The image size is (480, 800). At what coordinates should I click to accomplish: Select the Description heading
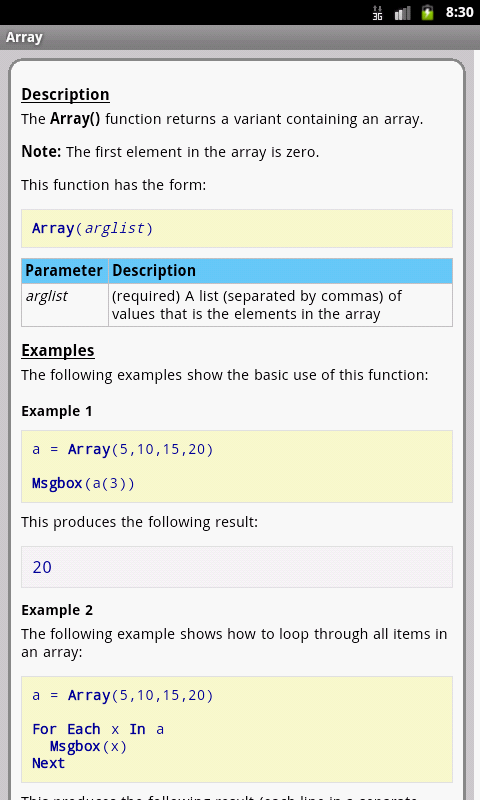click(x=65, y=94)
